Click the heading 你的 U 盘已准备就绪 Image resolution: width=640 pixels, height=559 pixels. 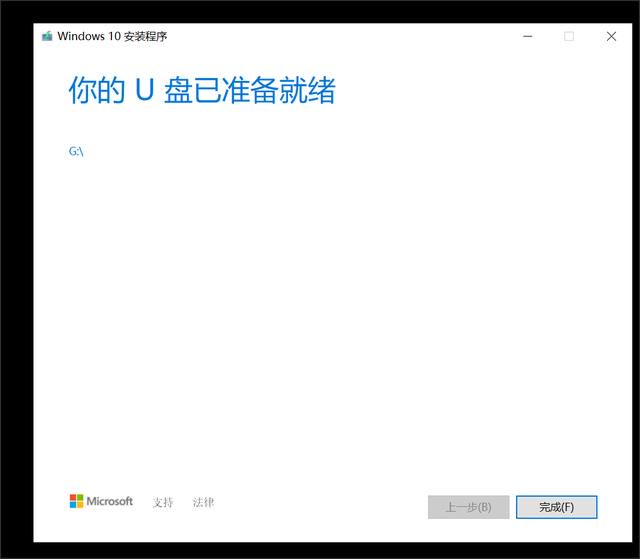202,90
